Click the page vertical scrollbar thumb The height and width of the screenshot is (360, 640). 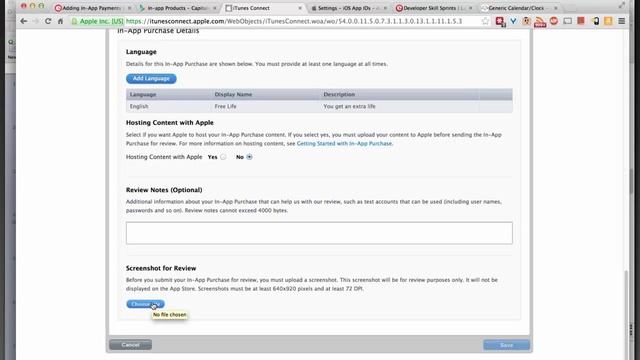627,314
